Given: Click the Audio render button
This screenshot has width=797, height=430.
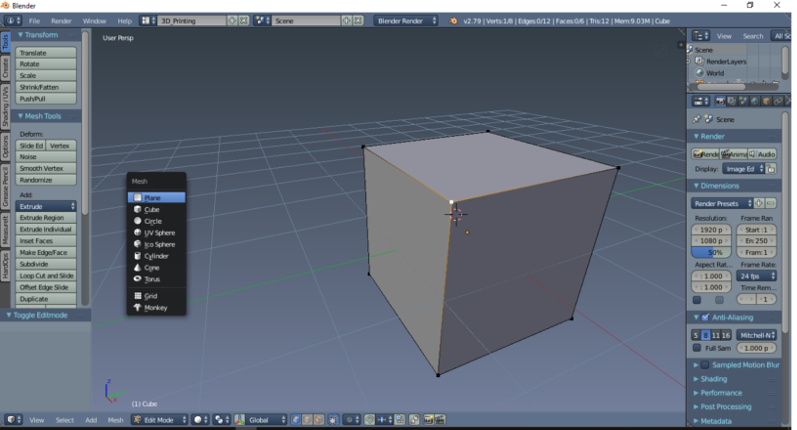Looking at the screenshot, I should pos(762,154).
